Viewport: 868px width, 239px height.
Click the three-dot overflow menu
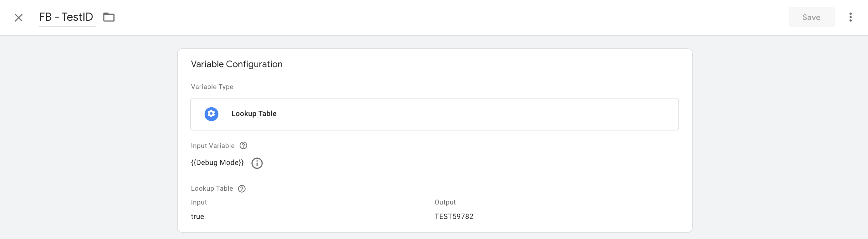tap(851, 17)
